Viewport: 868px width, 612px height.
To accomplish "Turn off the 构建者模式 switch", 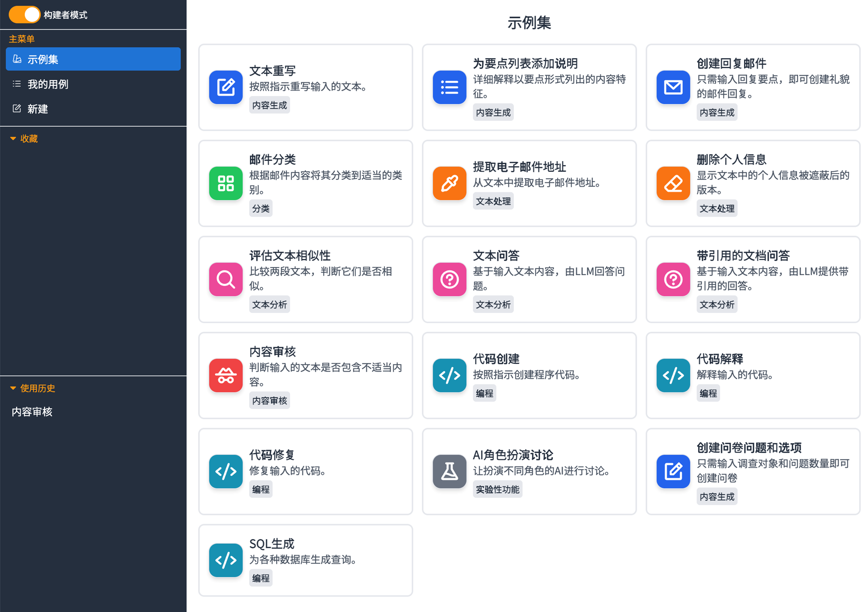I will pyautogui.click(x=24, y=15).
